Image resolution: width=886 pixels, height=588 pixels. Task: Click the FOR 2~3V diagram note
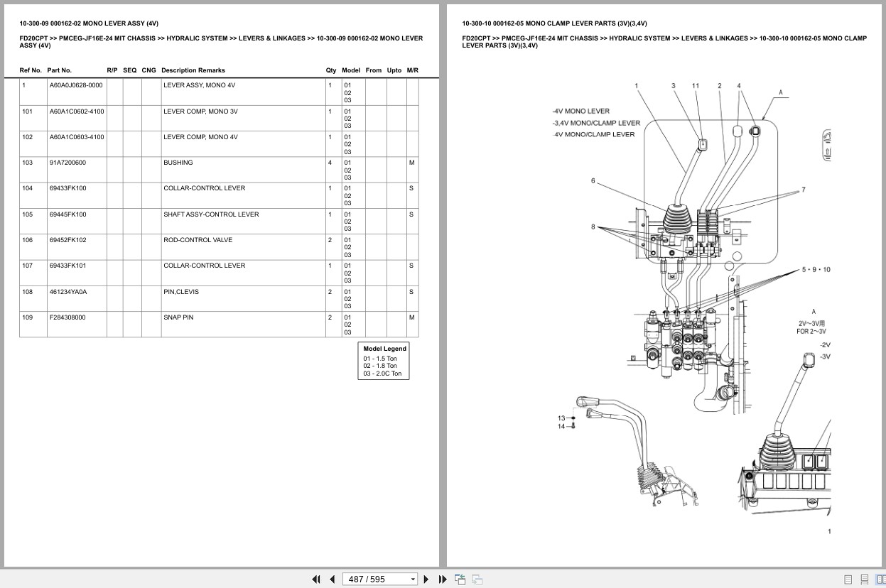[x=811, y=332]
